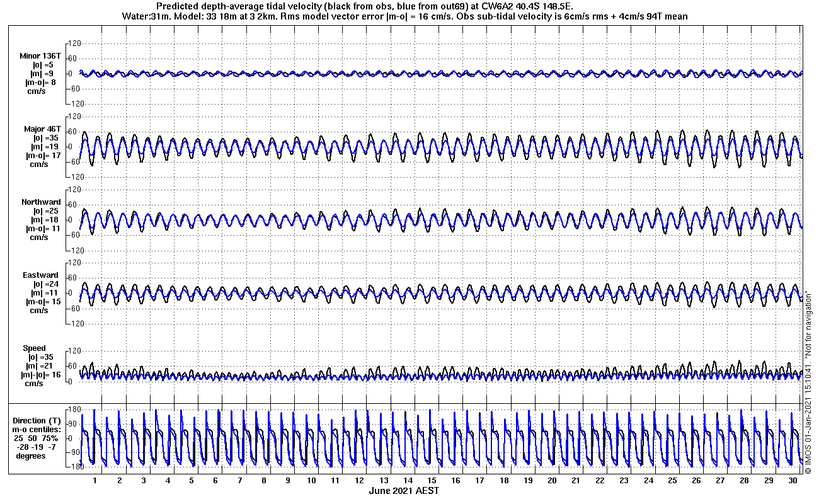Select day "15" on the date axis
Viewport: 819px width, 504px height.
pyautogui.click(x=432, y=480)
